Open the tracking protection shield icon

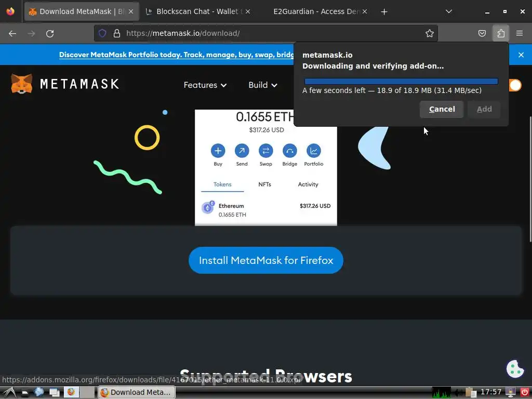(x=102, y=33)
